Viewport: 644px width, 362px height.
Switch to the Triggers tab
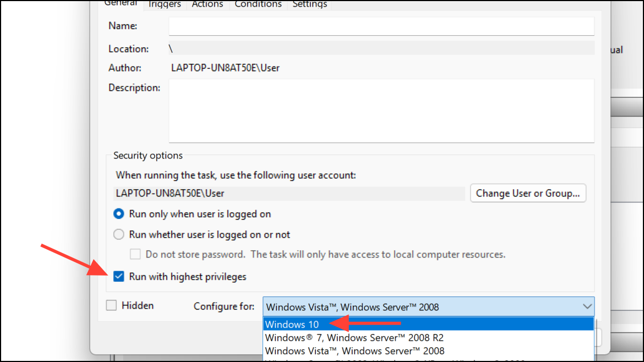164,4
